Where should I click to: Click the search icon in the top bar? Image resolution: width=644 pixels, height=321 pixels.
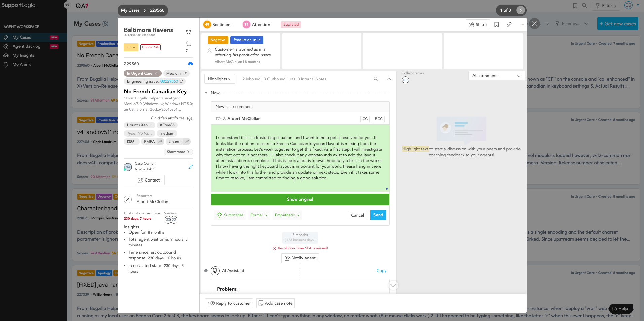(585, 6)
